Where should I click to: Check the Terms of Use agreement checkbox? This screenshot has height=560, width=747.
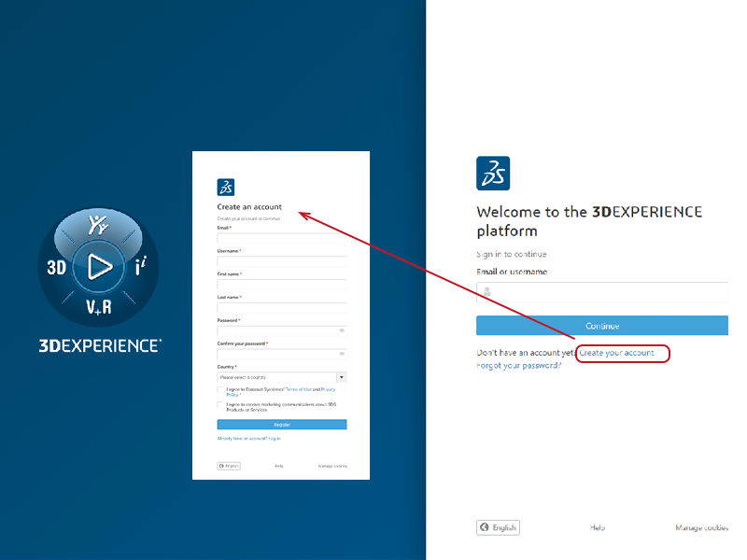222,390
